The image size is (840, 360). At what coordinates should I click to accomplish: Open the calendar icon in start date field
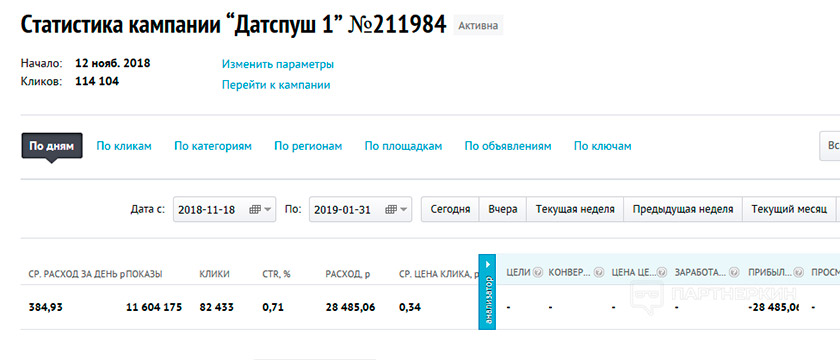coord(255,209)
